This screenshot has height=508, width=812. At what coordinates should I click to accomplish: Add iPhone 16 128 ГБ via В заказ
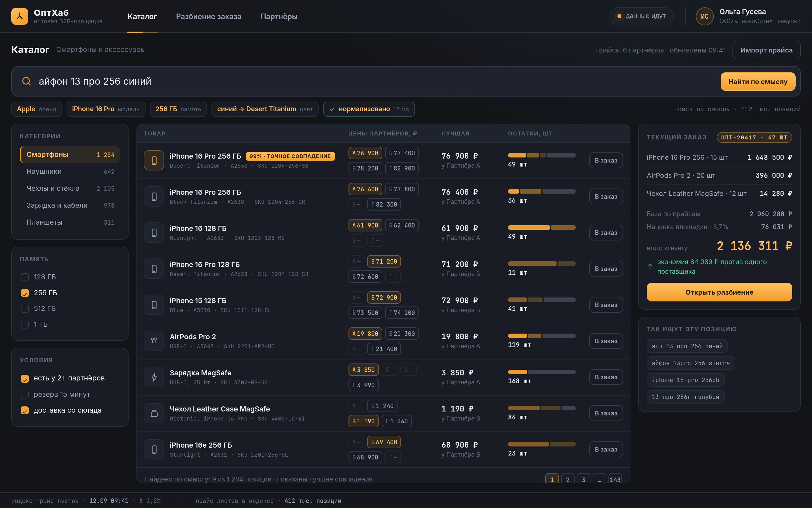coord(606,233)
